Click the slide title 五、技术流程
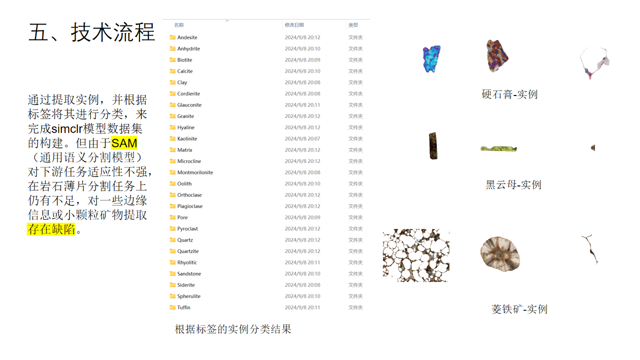This screenshot has height=360, width=640. [92, 32]
